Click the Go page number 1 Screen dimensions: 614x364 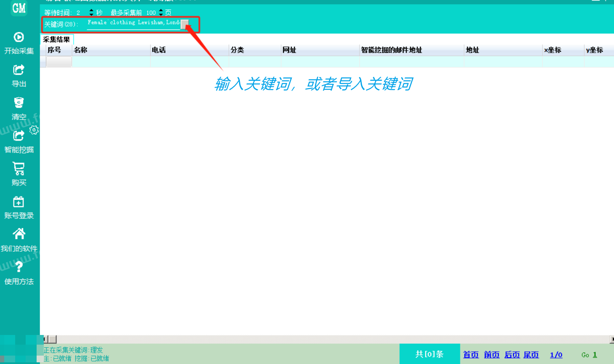595,355
